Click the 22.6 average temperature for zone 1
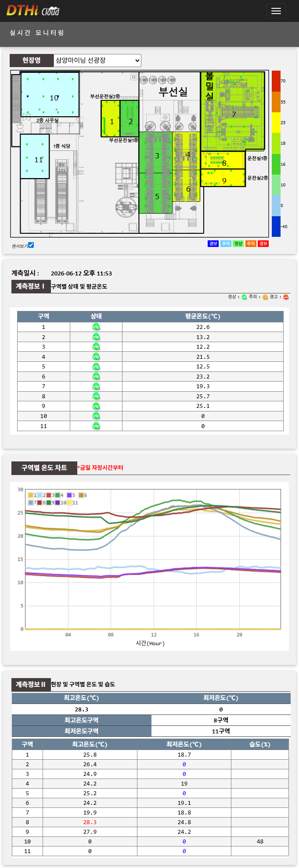The width and height of the screenshot is (299, 868). pos(203,327)
